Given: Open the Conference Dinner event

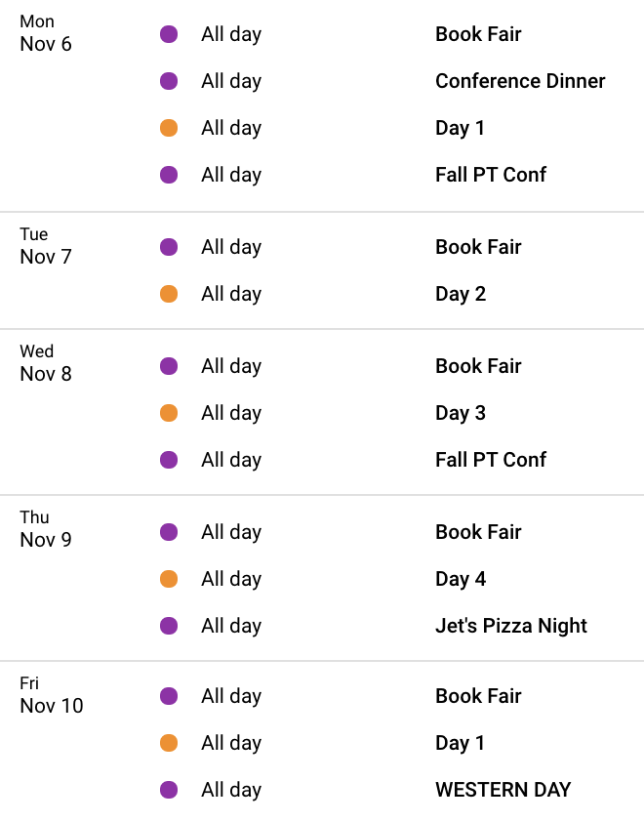Looking at the screenshot, I should pyautogui.click(x=520, y=81).
